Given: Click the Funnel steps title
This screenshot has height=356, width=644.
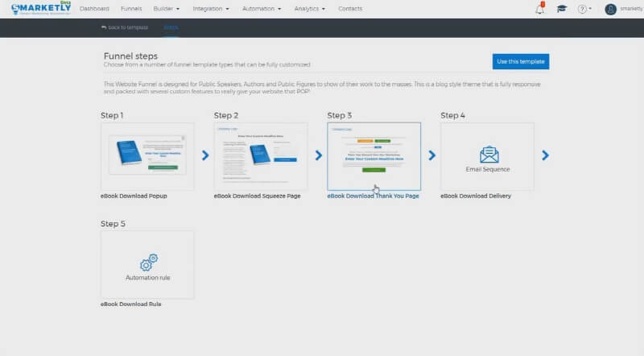Looking at the screenshot, I should pos(130,56).
